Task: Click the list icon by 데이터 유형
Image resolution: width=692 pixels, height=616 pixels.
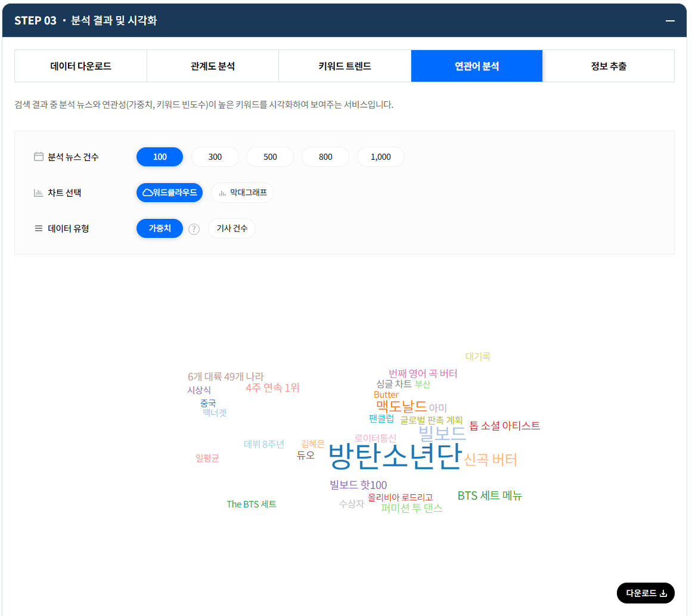Action: pos(38,228)
